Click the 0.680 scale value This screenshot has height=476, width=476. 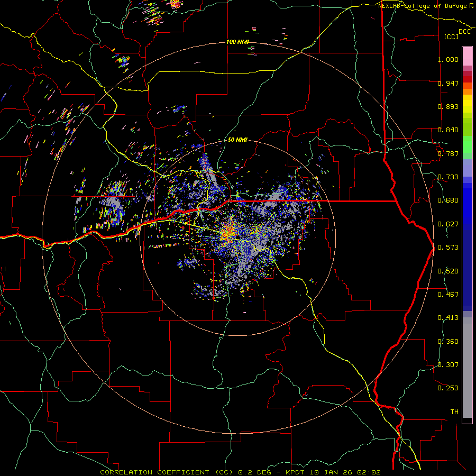click(448, 200)
